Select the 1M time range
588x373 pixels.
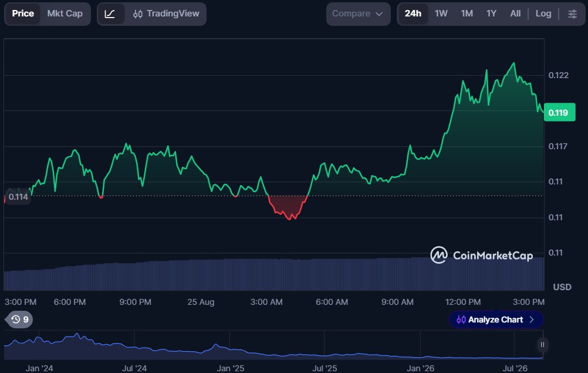click(x=467, y=14)
